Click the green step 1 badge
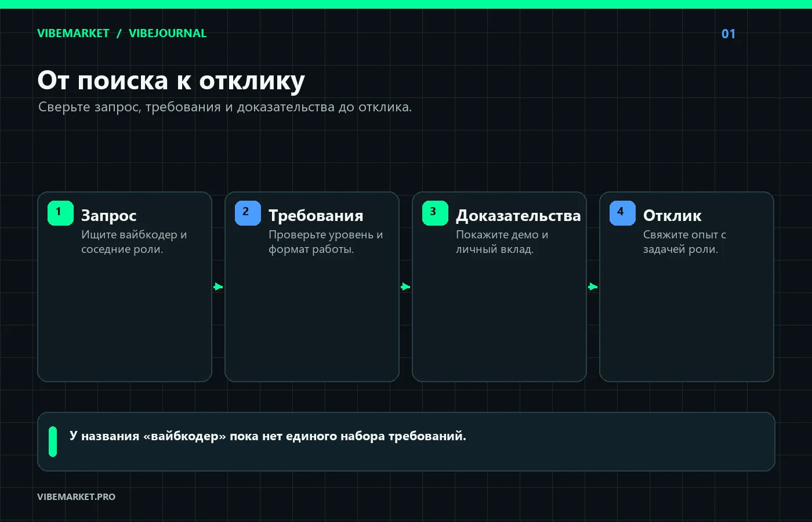This screenshot has width=812, height=522. (60, 213)
